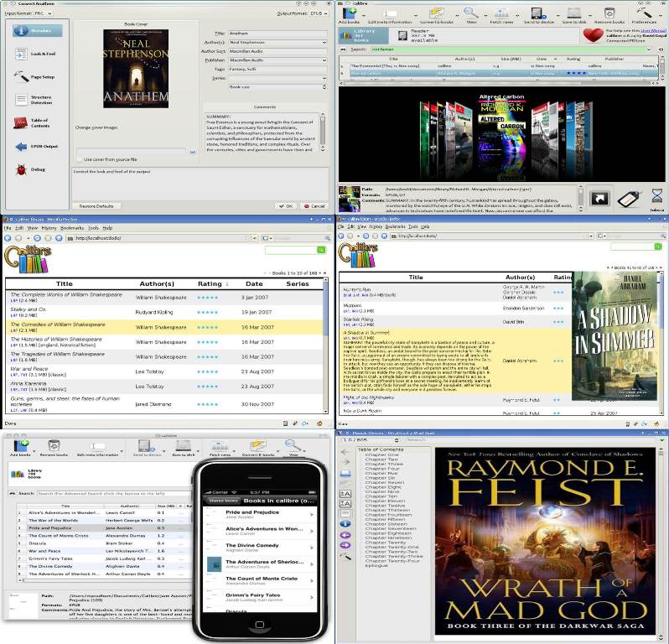Open search history dropdown in top-right window
Image resolution: width=669 pixels, height=644 pixels.
tap(649, 49)
